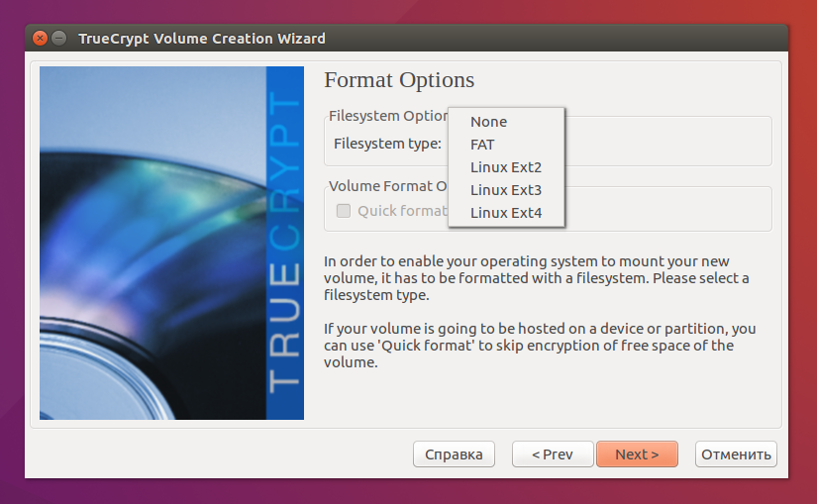Cancel wizard with Отменить button

(736, 454)
